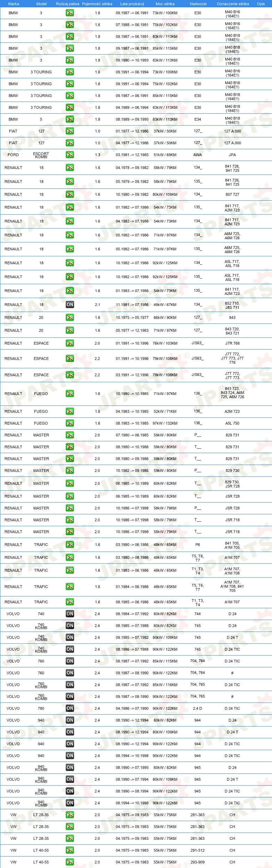Click the PB icon for Renault 20 from 05.1977
The width and height of the screenshot is (272, 868).
coord(70,330)
